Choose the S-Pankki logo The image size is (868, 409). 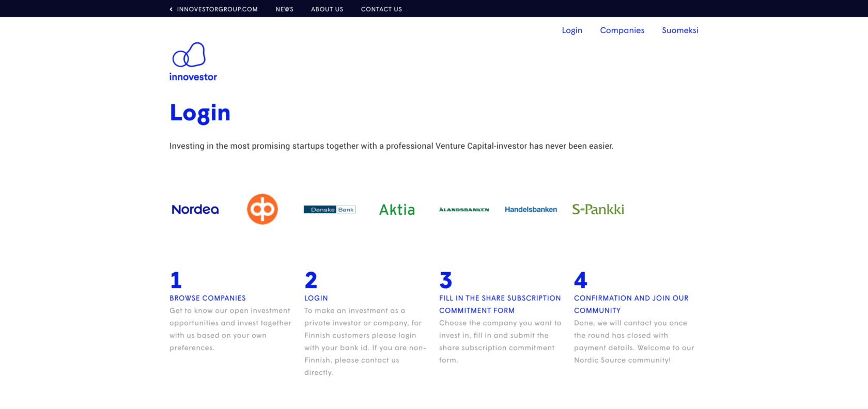pos(598,209)
